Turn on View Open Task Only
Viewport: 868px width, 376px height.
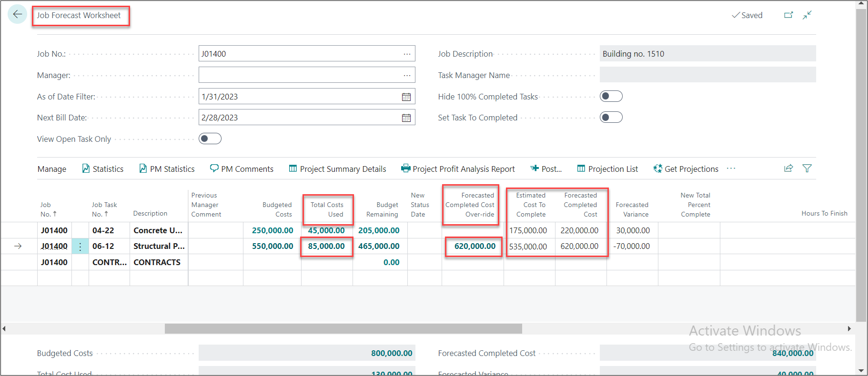210,139
